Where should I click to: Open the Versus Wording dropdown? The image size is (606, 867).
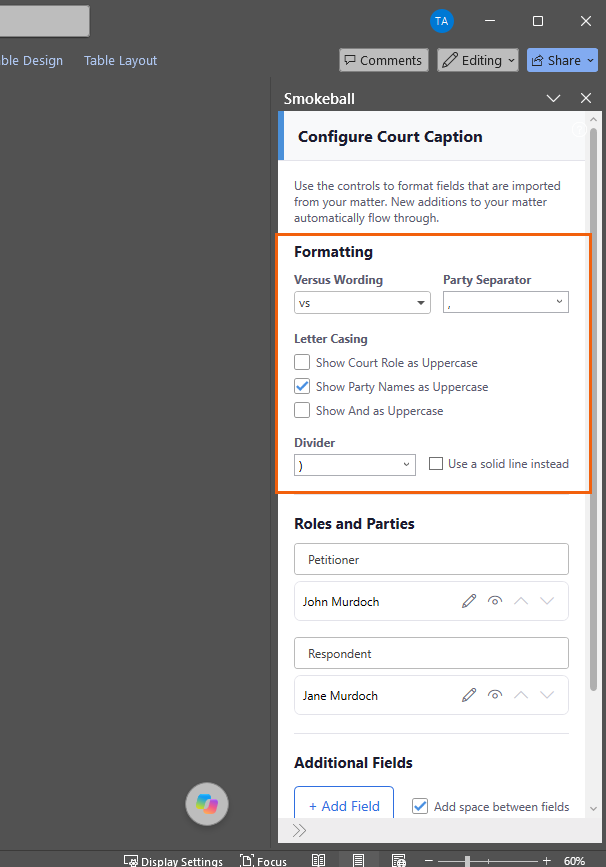[362, 302]
